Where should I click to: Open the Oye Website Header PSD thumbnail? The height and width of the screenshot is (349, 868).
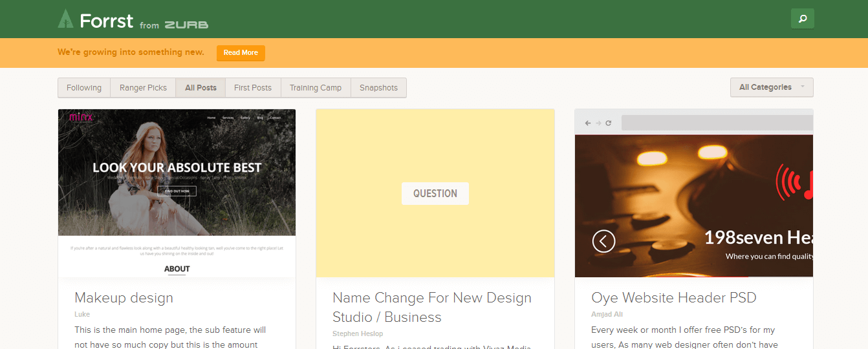tap(694, 193)
